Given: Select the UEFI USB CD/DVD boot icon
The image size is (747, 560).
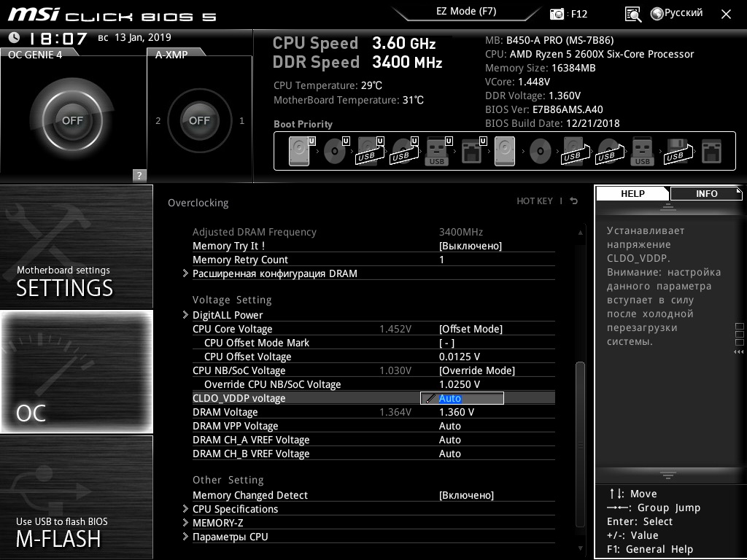Looking at the screenshot, I should 404,151.
